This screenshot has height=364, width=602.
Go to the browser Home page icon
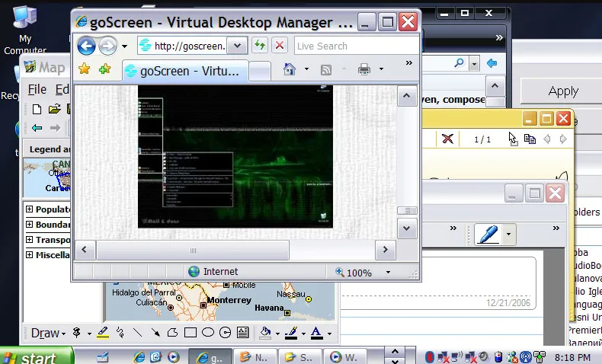click(290, 69)
